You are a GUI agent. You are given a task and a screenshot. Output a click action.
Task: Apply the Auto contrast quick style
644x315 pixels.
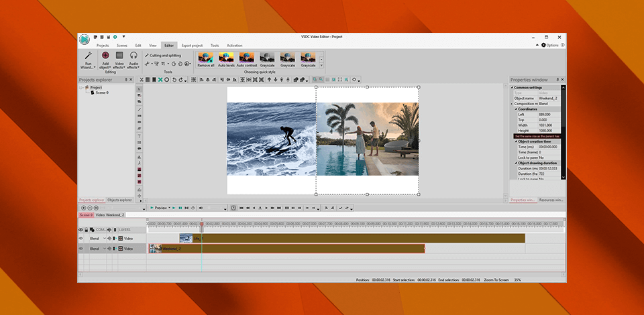point(247,58)
